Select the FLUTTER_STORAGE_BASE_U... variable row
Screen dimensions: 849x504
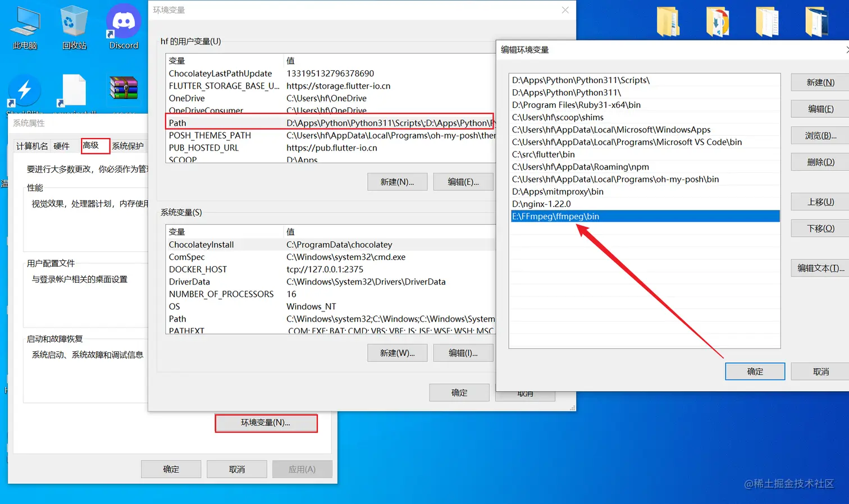tap(330, 86)
